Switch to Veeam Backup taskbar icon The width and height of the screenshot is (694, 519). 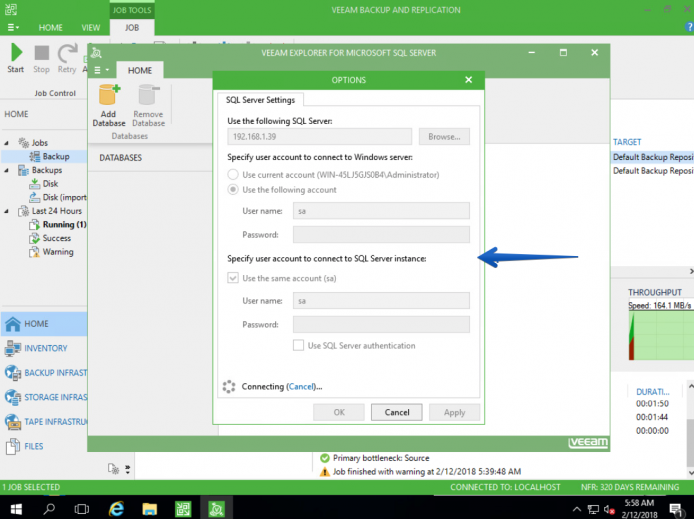[183, 509]
